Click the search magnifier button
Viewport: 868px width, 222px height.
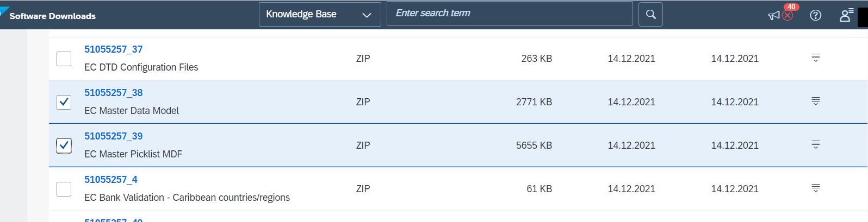click(x=650, y=14)
